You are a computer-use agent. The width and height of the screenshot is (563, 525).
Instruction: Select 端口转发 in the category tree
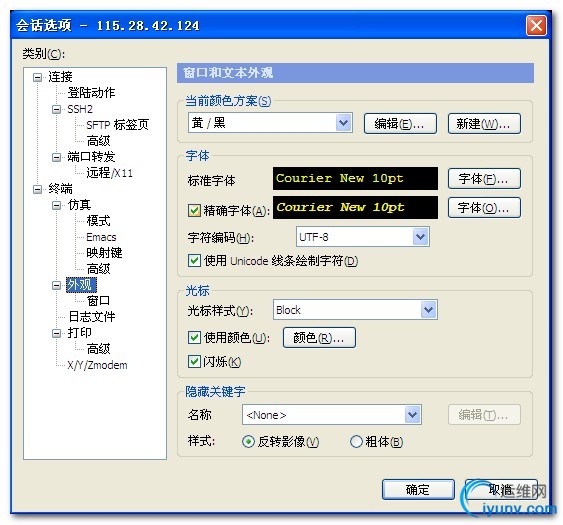[91, 157]
